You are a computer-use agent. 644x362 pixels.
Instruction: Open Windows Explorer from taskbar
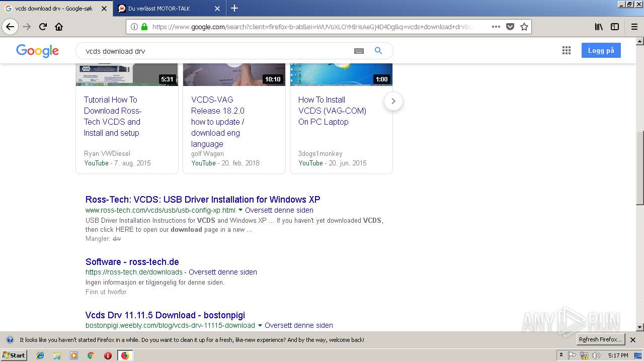[x=57, y=355]
